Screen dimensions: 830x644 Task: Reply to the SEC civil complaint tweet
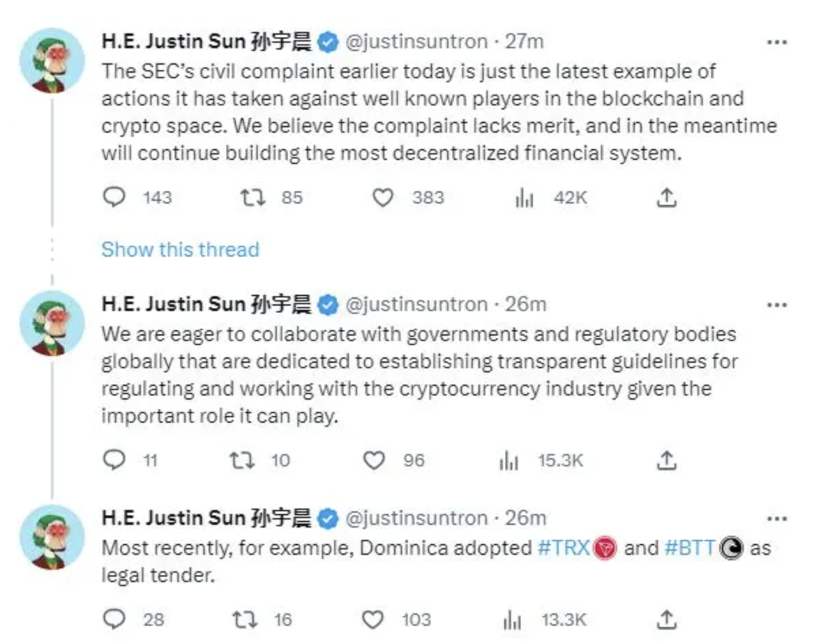coord(114,198)
